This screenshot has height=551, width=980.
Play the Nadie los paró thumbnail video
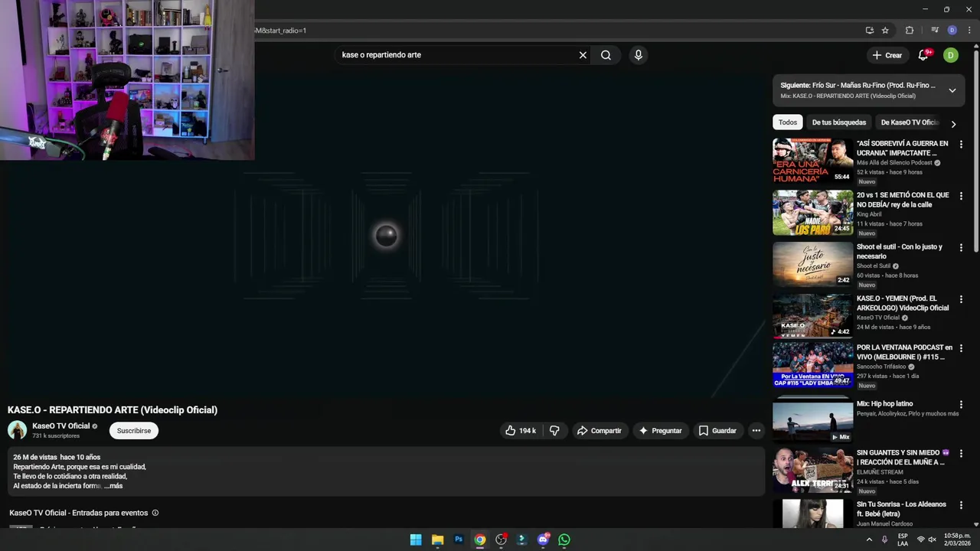point(812,213)
